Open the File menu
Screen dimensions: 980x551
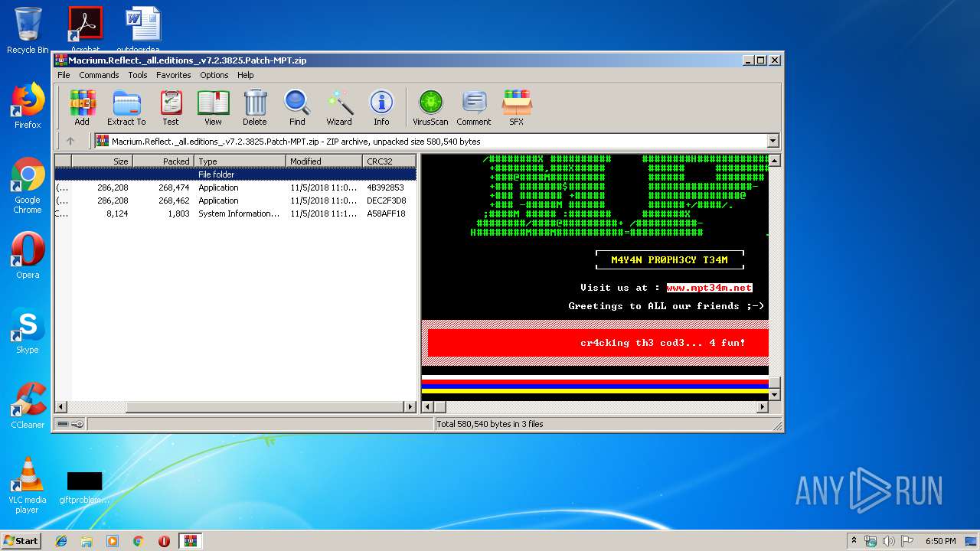pos(64,75)
